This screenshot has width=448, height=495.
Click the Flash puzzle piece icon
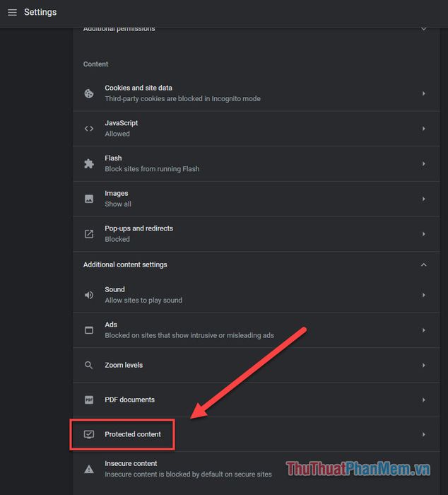(89, 163)
